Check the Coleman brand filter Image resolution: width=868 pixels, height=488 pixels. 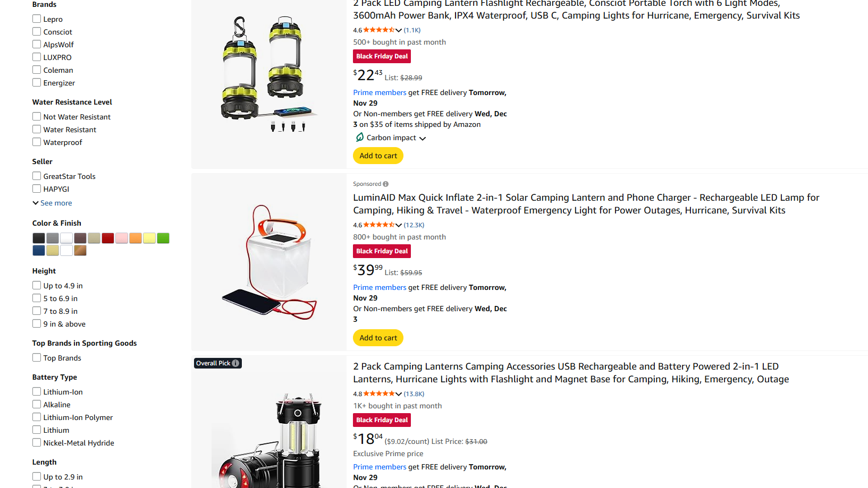tap(37, 70)
